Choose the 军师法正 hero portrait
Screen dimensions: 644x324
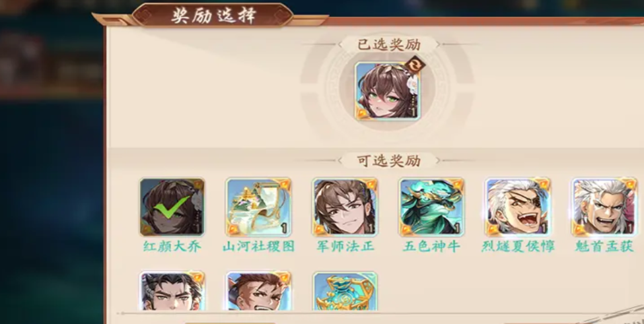[x=345, y=207]
